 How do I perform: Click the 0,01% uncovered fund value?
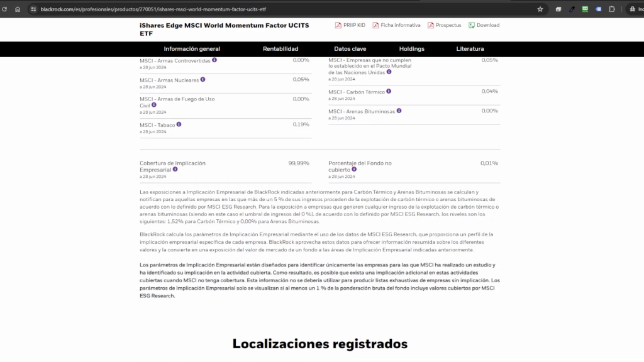click(x=489, y=163)
